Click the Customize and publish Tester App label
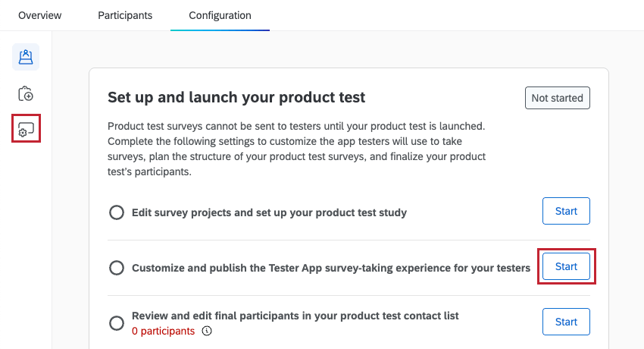This screenshot has height=349, width=644. [x=330, y=268]
